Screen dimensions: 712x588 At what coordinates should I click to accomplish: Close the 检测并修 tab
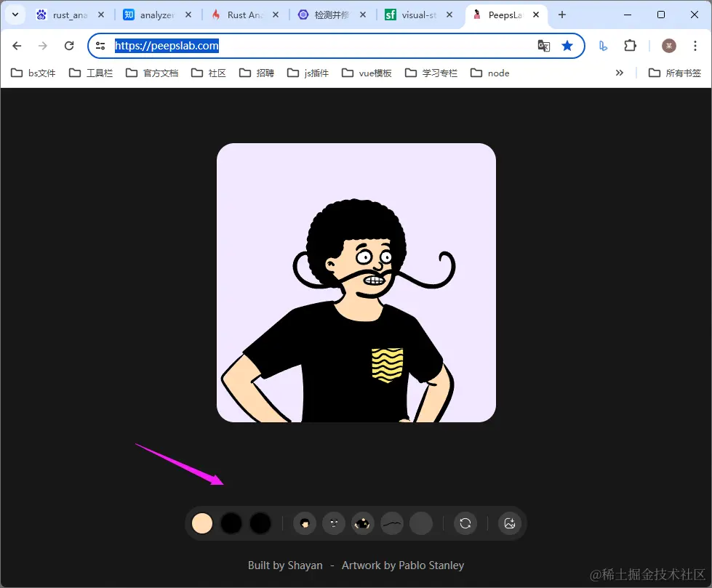(x=363, y=15)
